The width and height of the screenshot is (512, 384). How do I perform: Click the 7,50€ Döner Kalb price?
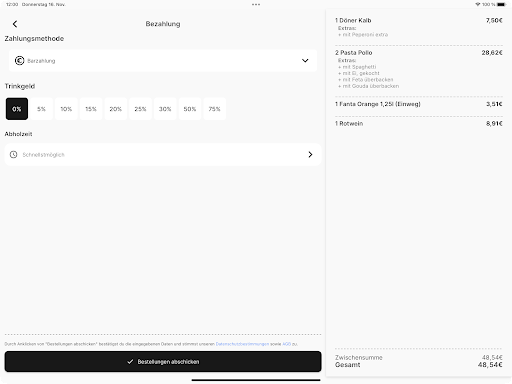click(494, 20)
